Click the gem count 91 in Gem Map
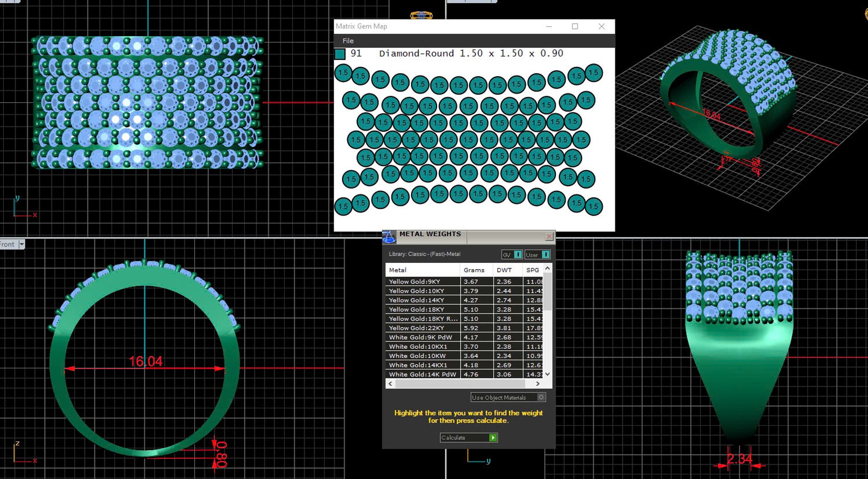The width and height of the screenshot is (868, 479). [x=356, y=53]
